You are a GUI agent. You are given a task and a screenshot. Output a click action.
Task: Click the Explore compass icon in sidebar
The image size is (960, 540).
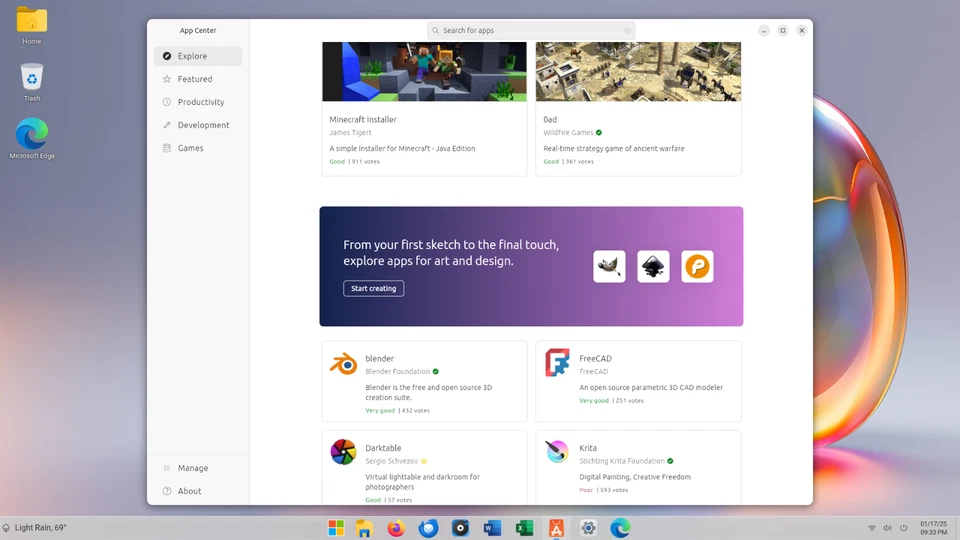[167, 56]
